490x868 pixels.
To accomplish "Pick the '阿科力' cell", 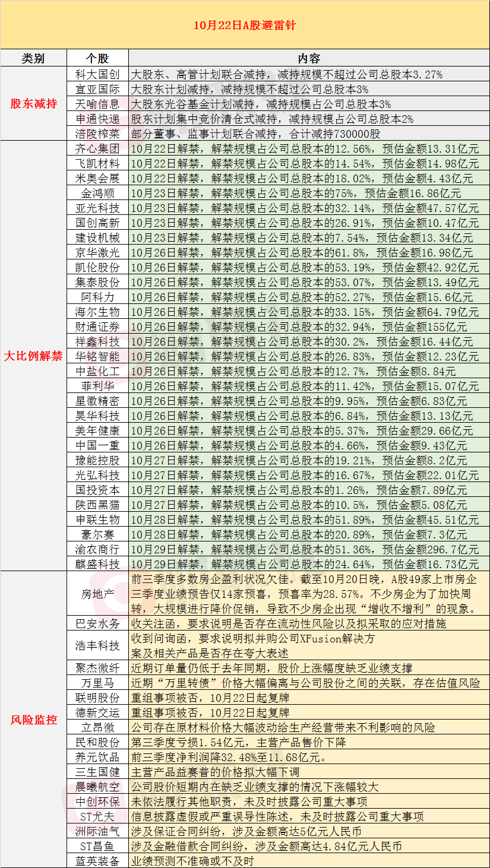I will point(97,297).
